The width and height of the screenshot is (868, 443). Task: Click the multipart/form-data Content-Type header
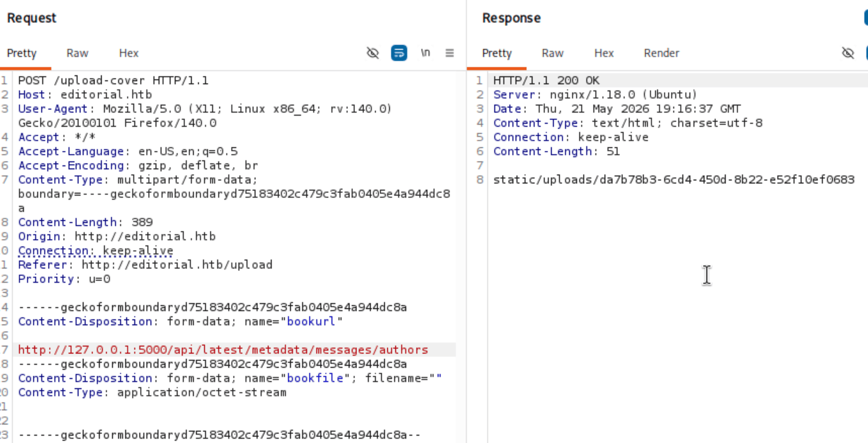(x=234, y=194)
